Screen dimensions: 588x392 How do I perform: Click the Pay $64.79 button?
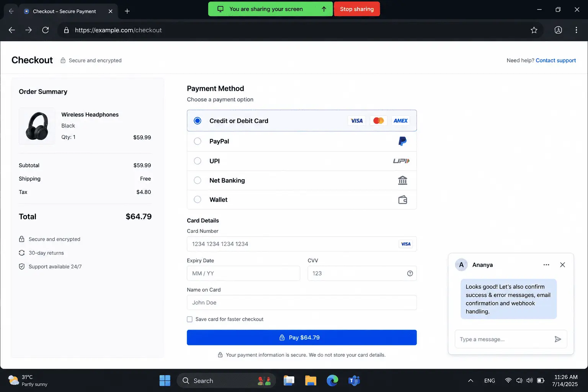click(x=302, y=338)
